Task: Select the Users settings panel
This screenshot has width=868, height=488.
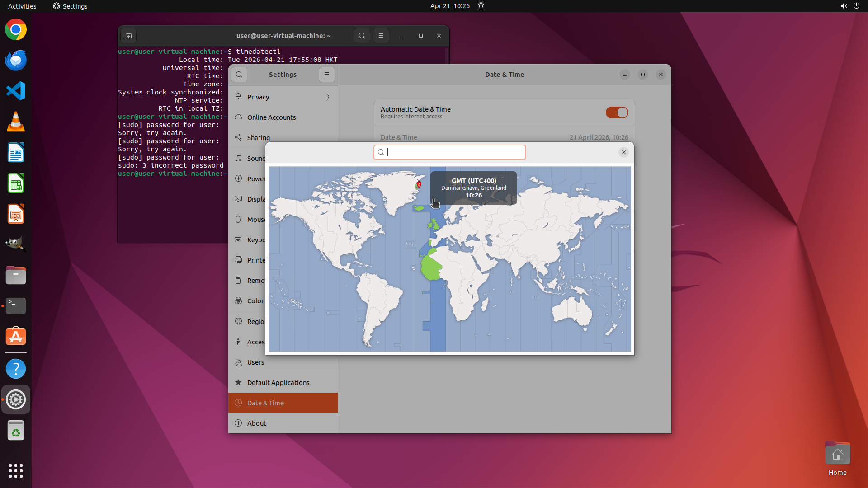Action: (255, 362)
